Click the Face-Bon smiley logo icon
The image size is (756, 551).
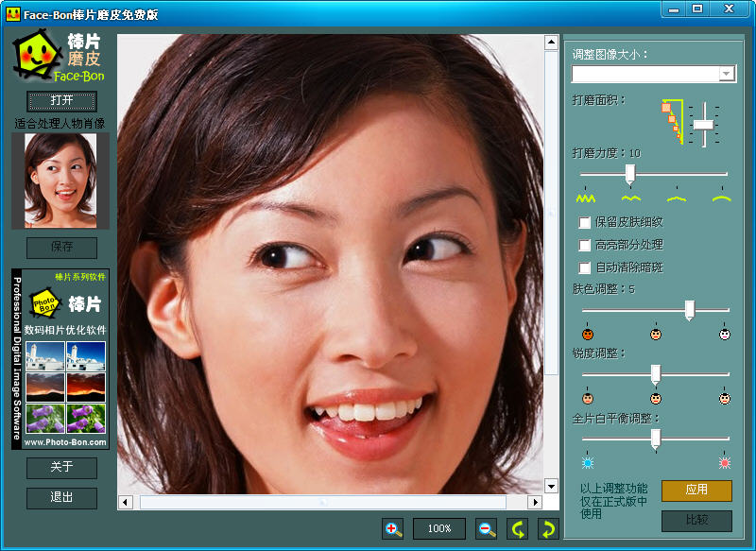click(38, 57)
